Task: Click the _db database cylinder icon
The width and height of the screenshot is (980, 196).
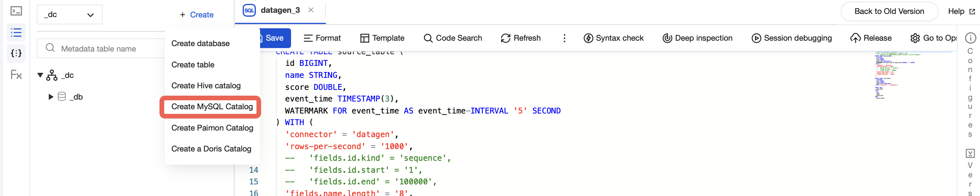Action: click(x=62, y=96)
